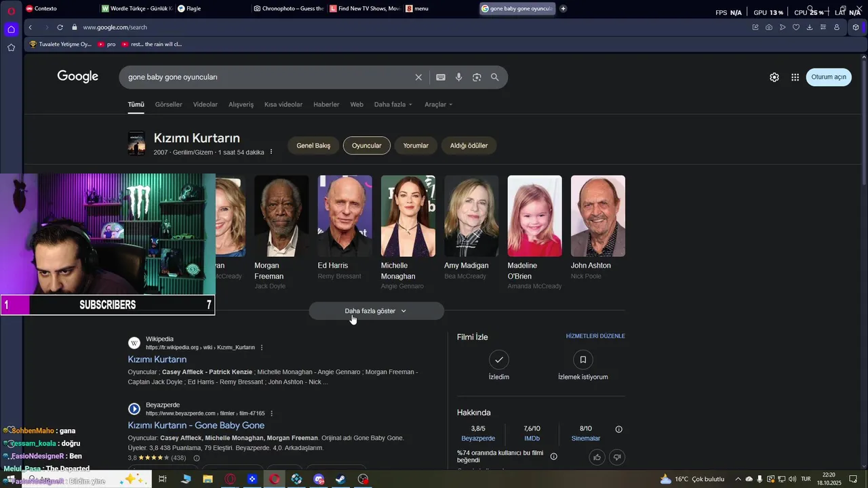Image resolution: width=868 pixels, height=488 pixels.
Task: Expand cast list with Daha fazla göster
Action: (x=376, y=311)
